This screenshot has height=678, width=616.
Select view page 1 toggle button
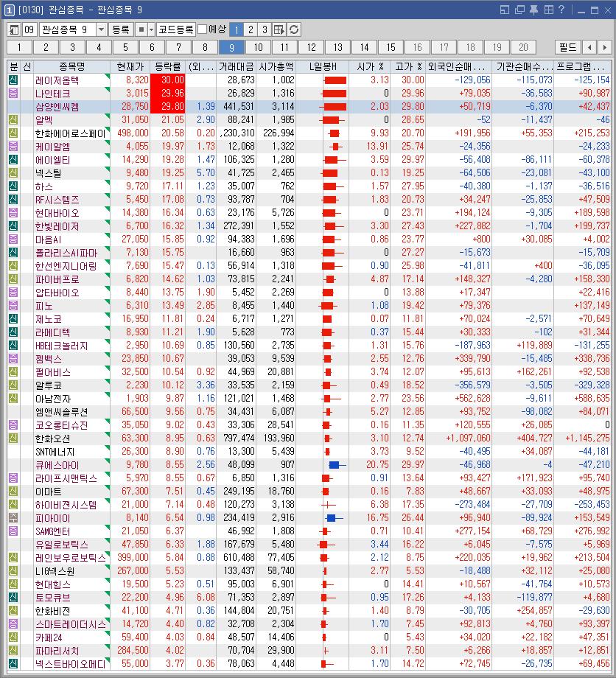pos(237,29)
